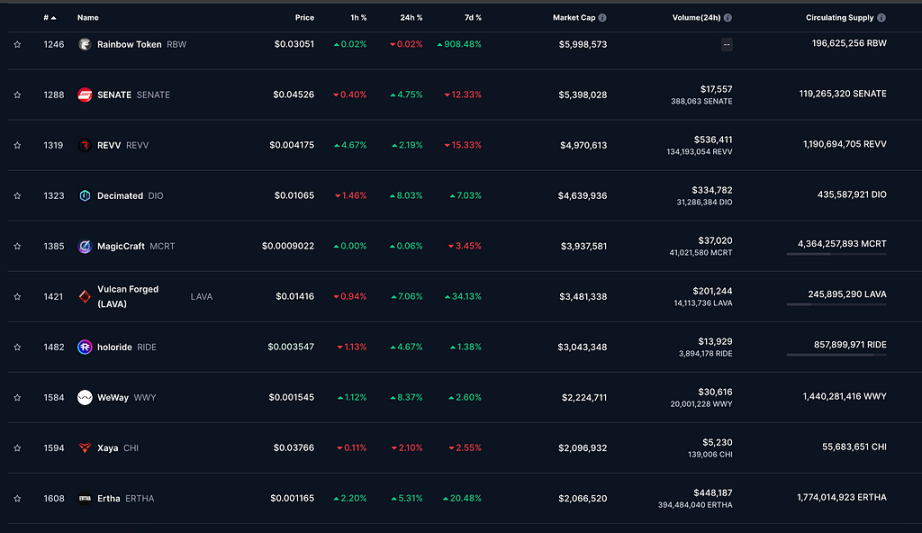This screenshot has width=922, height=533.
Task: Click MagicCraft price $0.0009022
Action: point(288,246)
